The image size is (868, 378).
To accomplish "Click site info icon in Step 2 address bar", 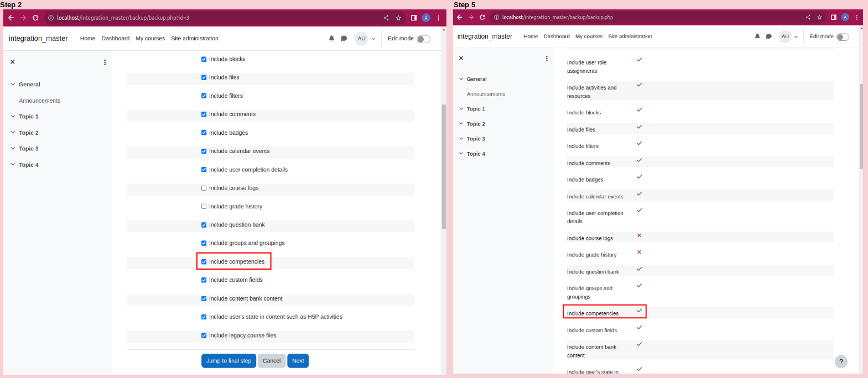I will (x=51, y=18).
